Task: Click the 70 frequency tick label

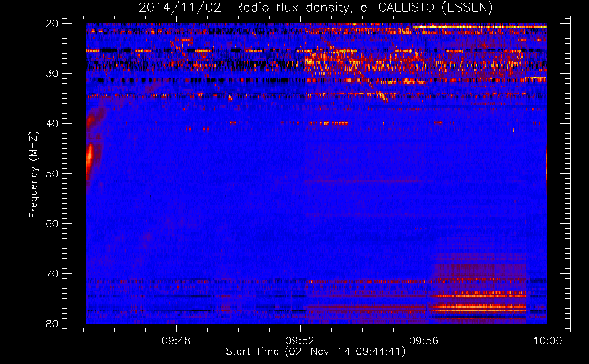Action: (52, 274)
